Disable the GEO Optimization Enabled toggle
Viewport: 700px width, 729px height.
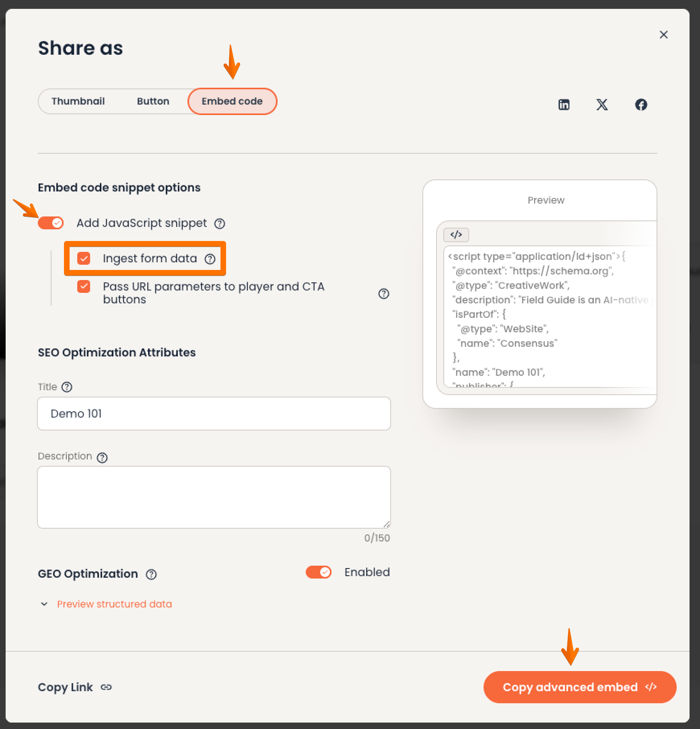(x=319, y=572)
